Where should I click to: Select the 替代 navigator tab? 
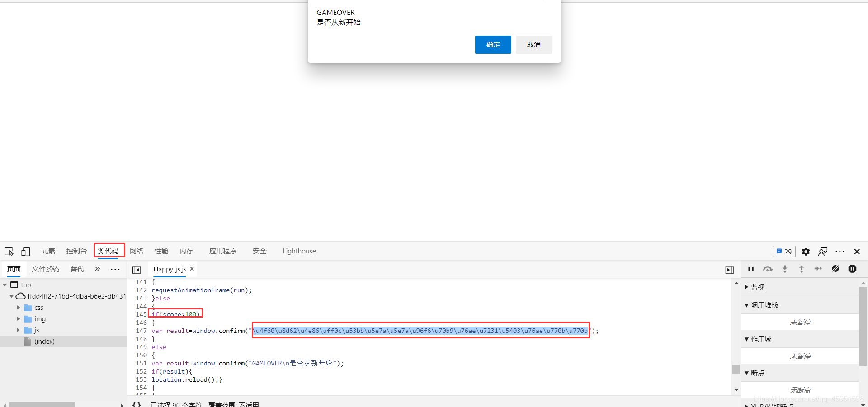77,269
